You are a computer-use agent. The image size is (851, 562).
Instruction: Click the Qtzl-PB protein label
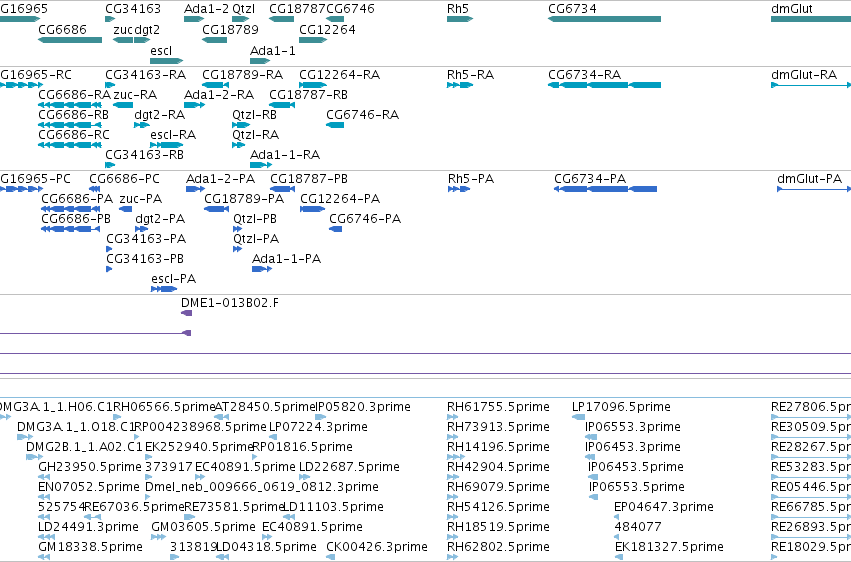click(x=255, y=219)
